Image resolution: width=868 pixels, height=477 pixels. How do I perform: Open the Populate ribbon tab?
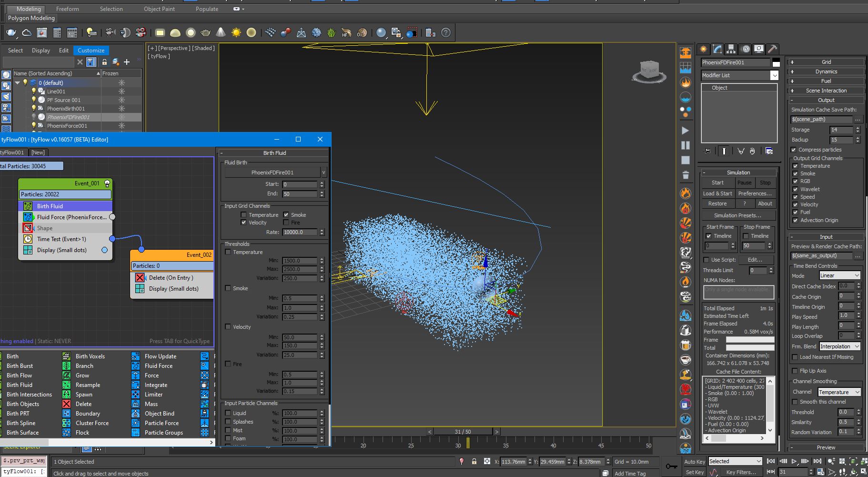click(x=207, y=9)
